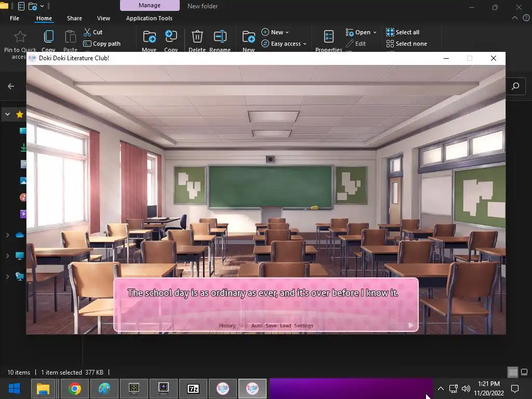The image size is (532, 399).
Task: Click Copy path in the ribbon
Action: [x=102, y=44]
